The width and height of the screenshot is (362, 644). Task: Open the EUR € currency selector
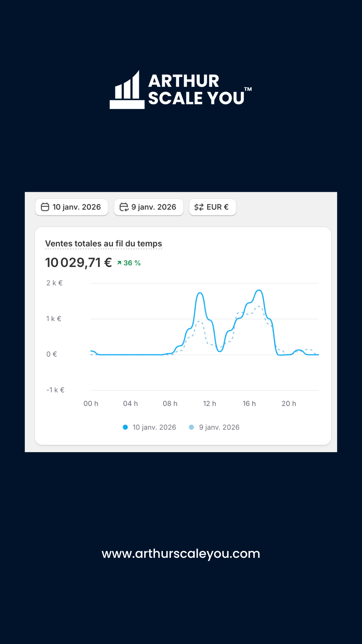[x=213, y=207]
